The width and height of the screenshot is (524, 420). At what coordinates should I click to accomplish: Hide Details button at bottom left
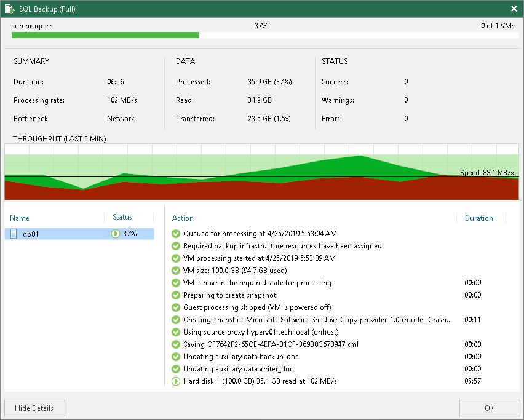point(34,408)
